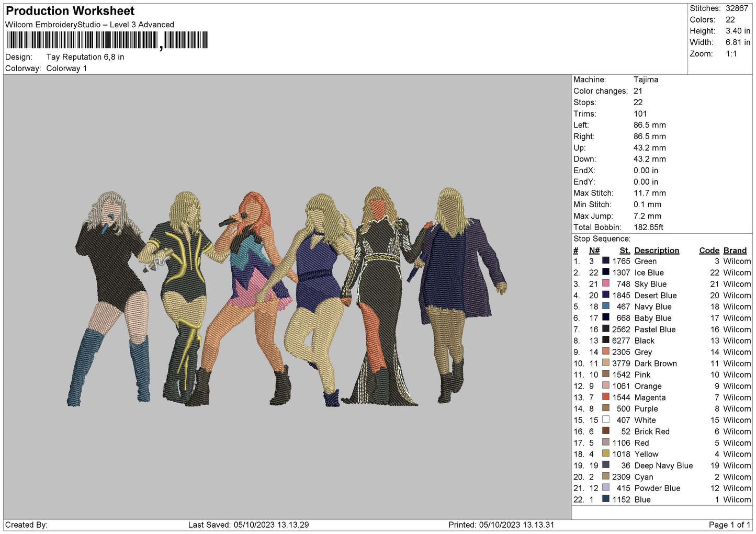Select "Wilcom EmbroideryStudio – Level 3 Advanced" text
Viewport: 756px width, 534px height.
89,25
